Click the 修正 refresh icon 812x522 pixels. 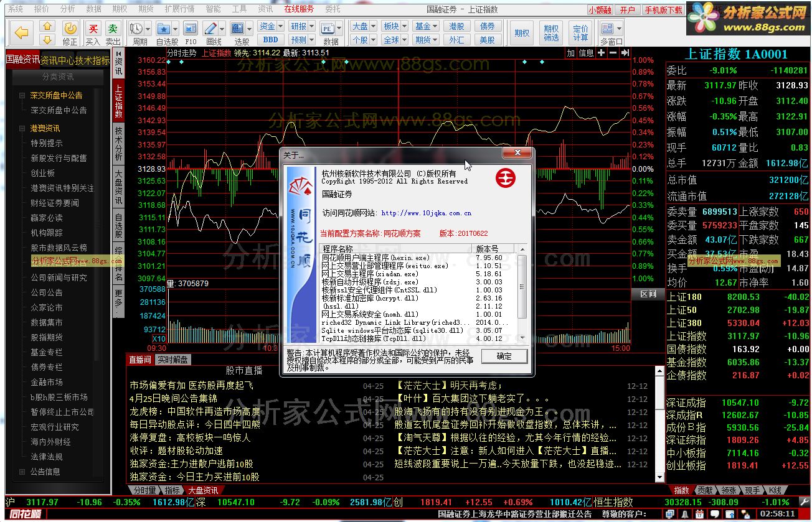(70, 28)
